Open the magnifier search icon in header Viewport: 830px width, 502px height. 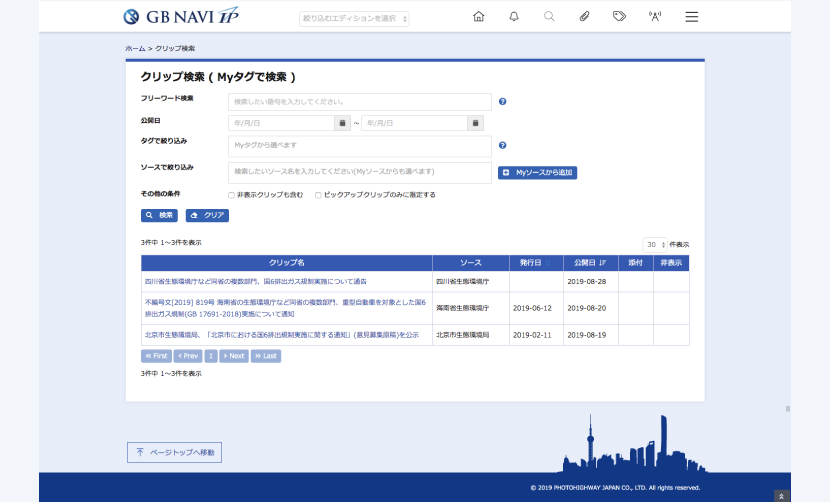(x=549, y=16)
